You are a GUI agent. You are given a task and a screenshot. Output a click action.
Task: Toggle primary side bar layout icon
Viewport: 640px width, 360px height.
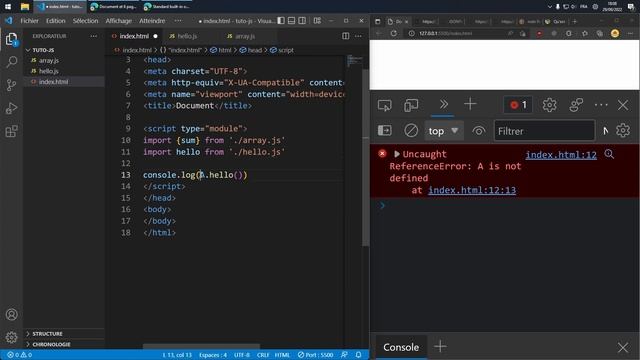[281, 20]
